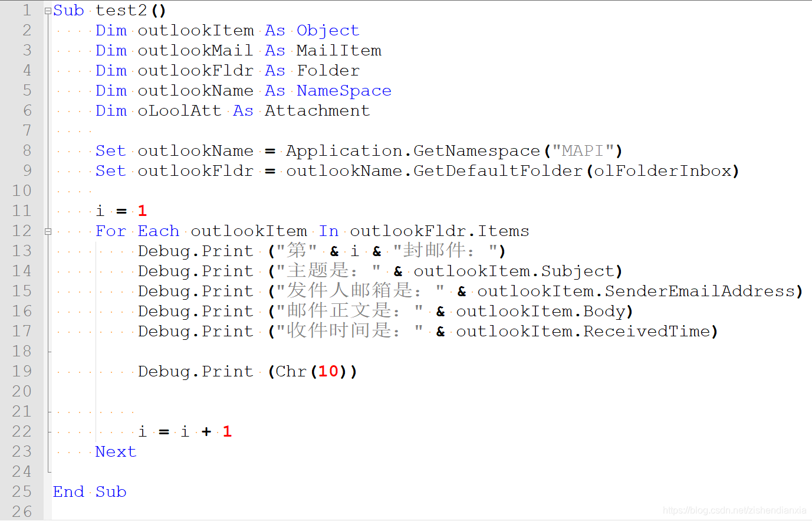Click the red 1 on line 22
This screenshot has width=812, height=521.
point(227,432)
